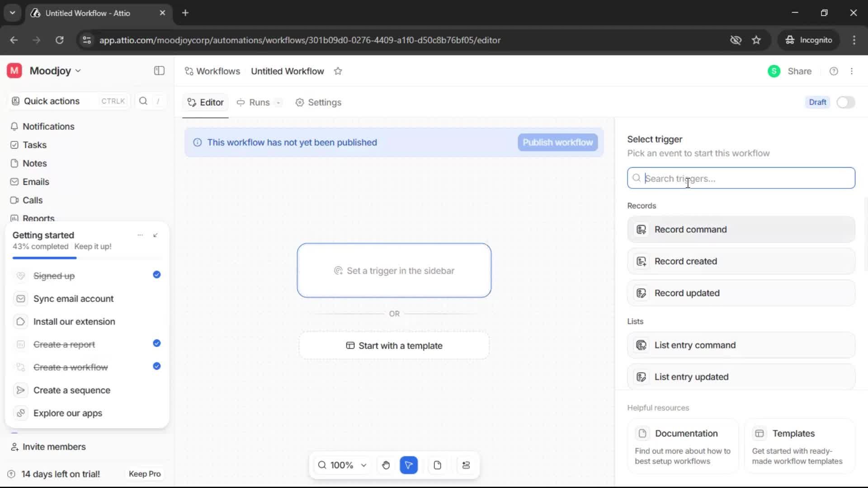
Task: Toggle the Draft publish switch
Action: [845, 102]
